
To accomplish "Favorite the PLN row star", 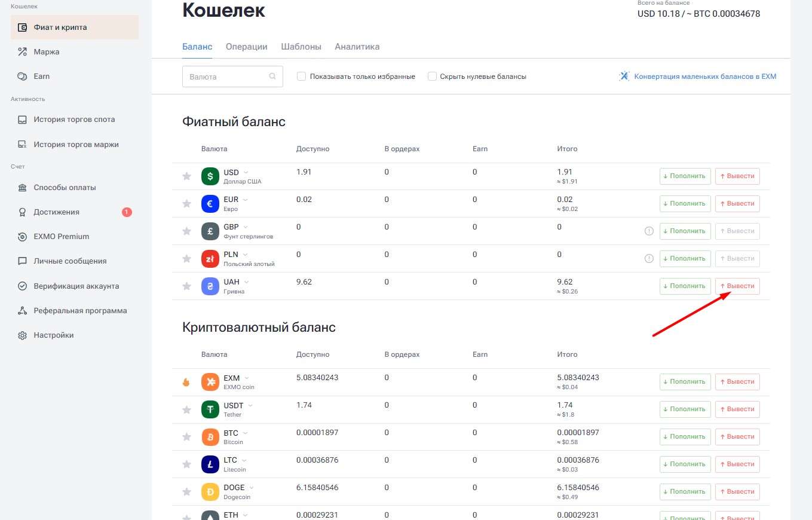I will pyautogui.click(x=186, y=259).
